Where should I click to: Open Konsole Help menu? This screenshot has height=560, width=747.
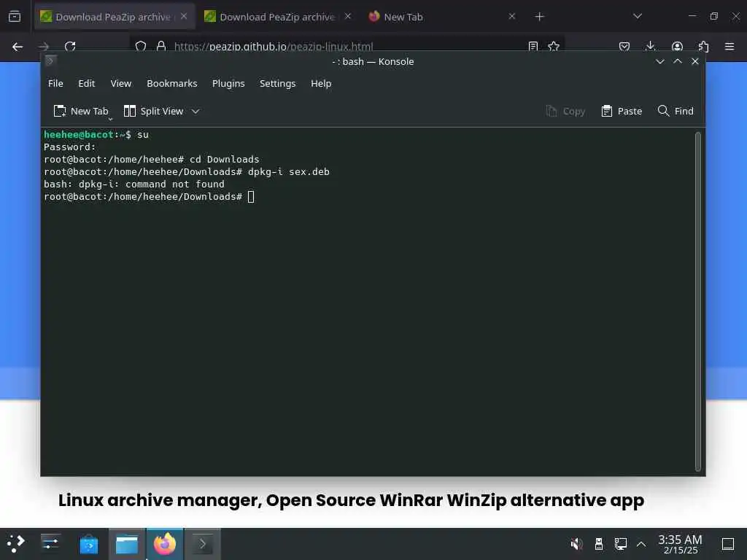321,83
